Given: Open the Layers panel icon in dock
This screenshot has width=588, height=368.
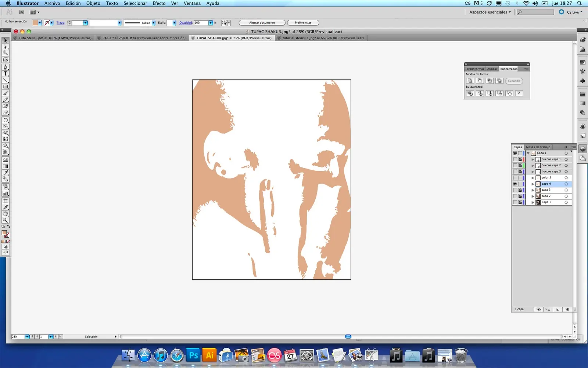Looking at the screenshot, I should [x=582, y=149].
